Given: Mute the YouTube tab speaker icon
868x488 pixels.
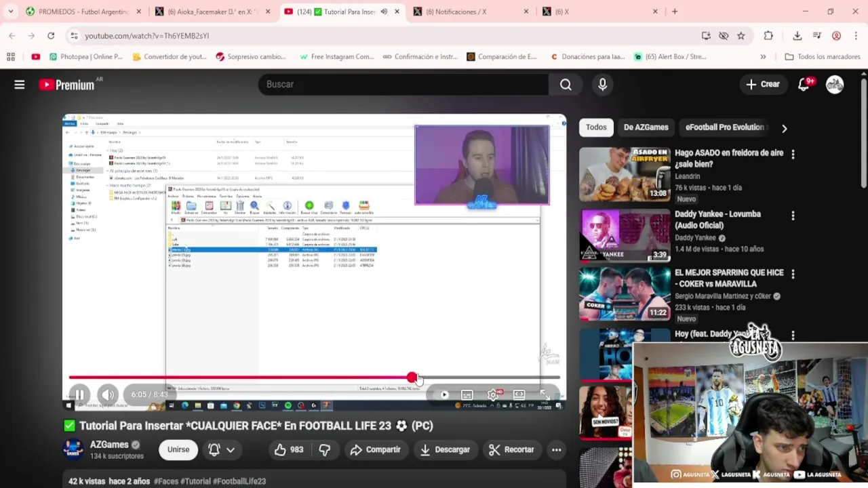Looking at the screenshot, I should point(384,12).
